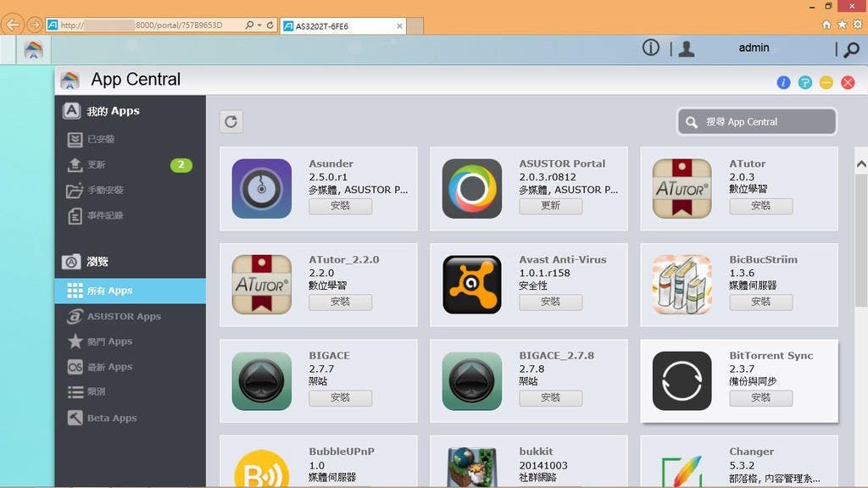Screen dimensions: 868x488
Task: Click the browser home icon
Action: pos(826,25)
